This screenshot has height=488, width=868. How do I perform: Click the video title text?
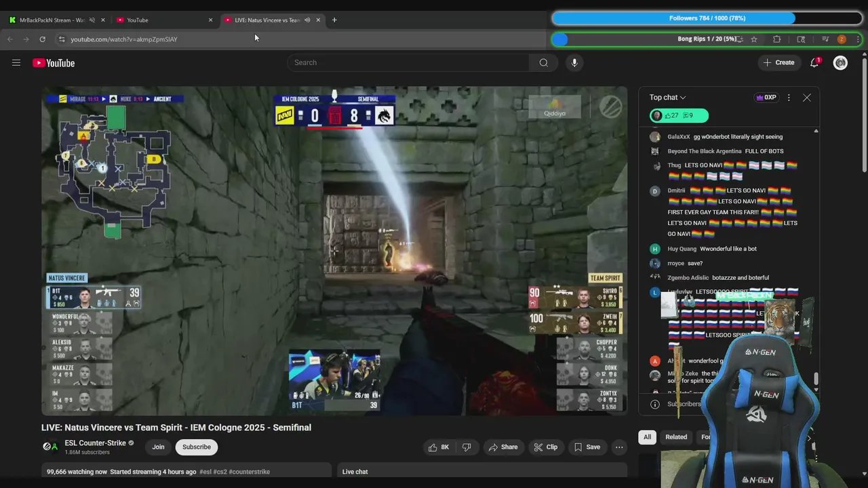point(176,428)
